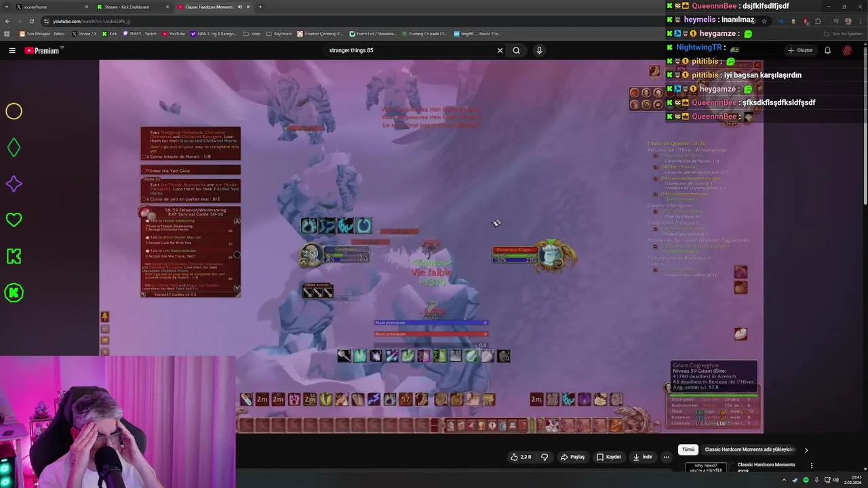Image resolution: width=868 pixels, height=488 pixels.
Task: Expand the Vorp bookmarks folder
Action: (252, 33)
